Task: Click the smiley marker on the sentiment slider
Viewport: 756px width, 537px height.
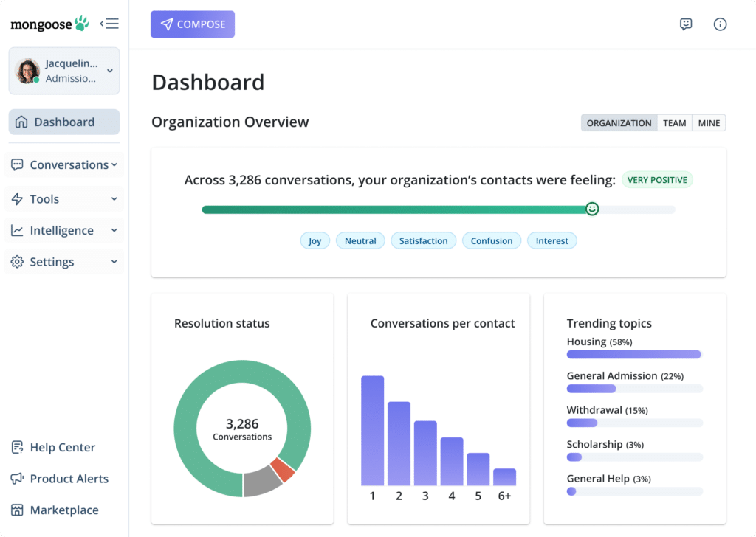Action: tap(592, 209)
